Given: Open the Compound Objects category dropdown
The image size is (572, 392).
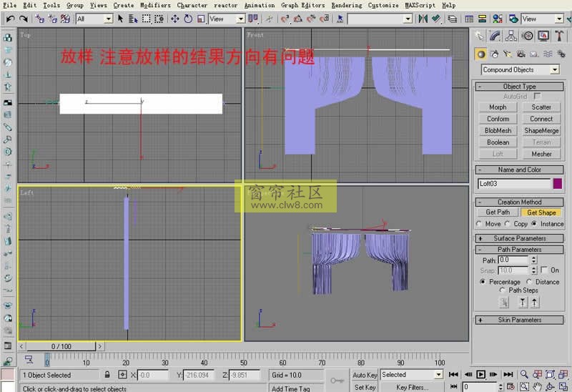Looking at the screenshot, I should point(555,69).
